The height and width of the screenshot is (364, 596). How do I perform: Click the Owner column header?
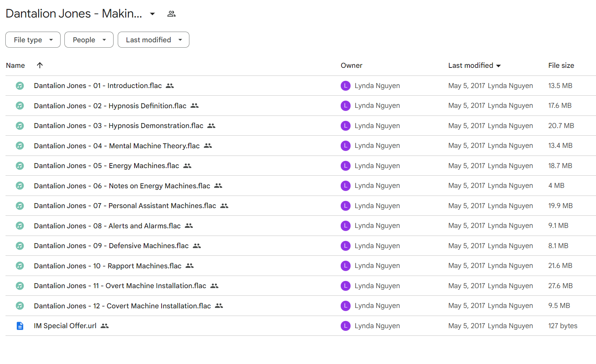pos(351,66)
